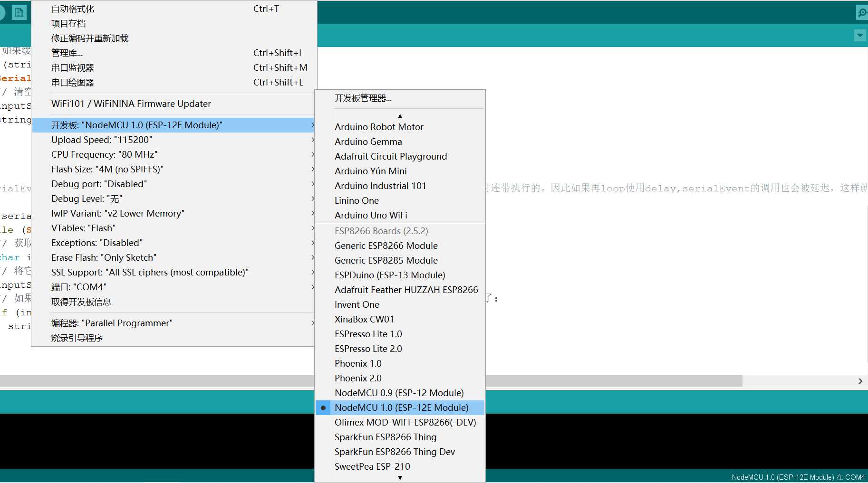868x483 pixels.
Task: Click 项目存档 archive sketch
Action: (x=174, y=23)
